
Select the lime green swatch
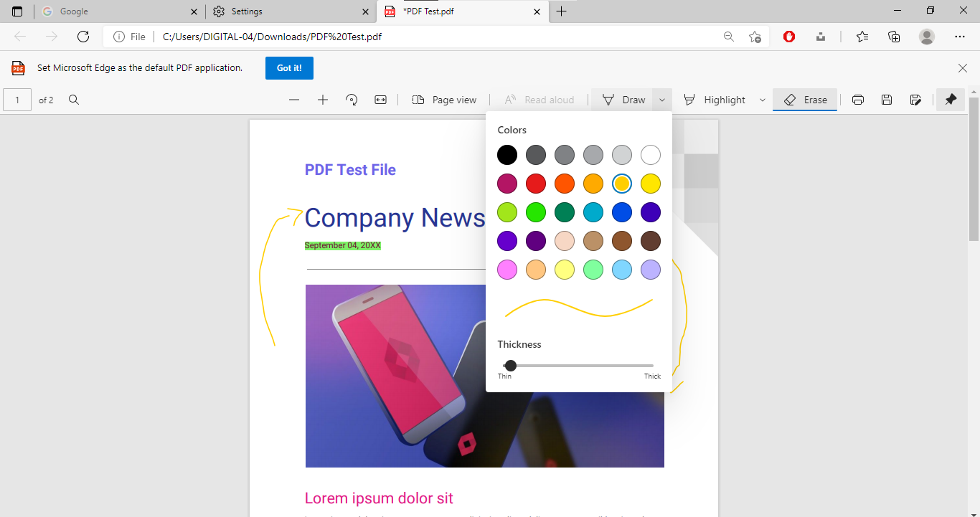(507, 212)
